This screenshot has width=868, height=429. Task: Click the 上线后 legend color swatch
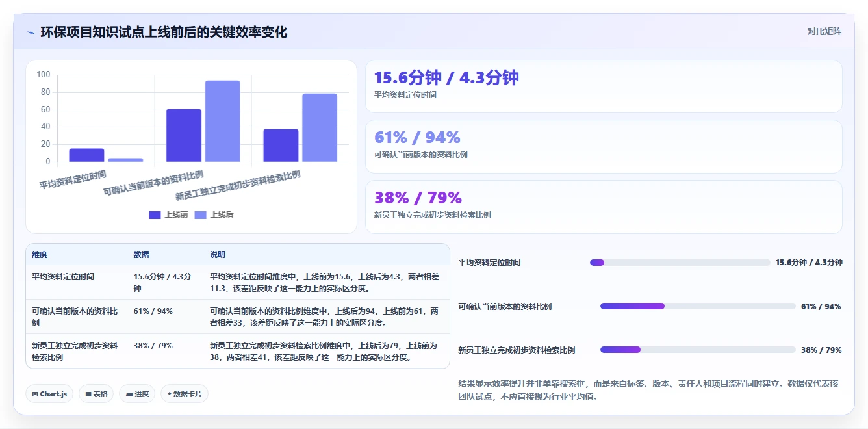(x=200, y=215)
